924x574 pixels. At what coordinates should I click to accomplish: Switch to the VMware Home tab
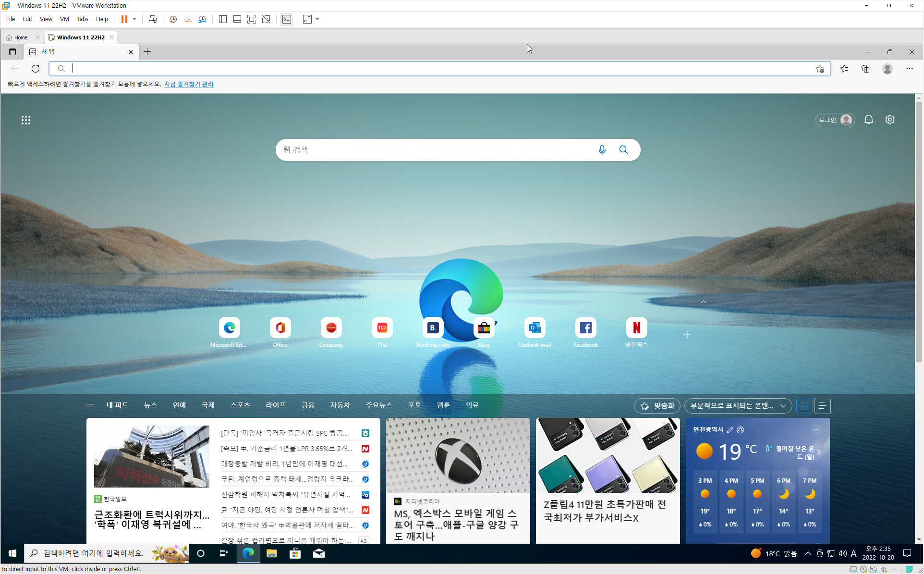pos(21,37)
